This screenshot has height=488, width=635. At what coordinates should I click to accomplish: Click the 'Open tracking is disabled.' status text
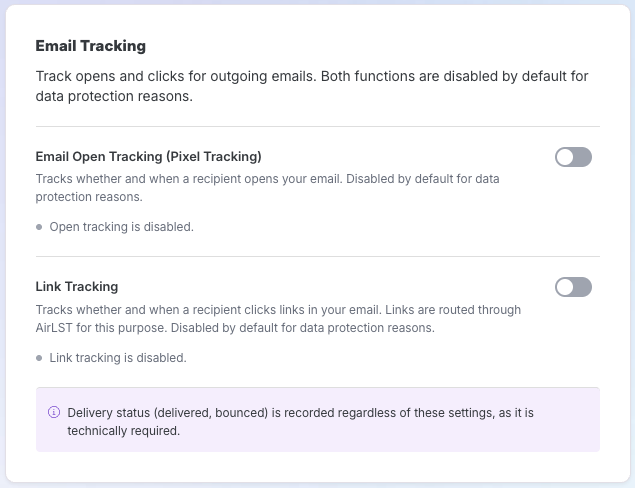click(x=121, y=227)
